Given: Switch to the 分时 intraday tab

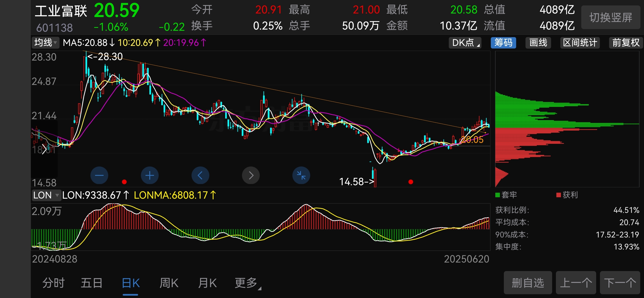Looking at the screenshot, I should [x=54, y=283].
